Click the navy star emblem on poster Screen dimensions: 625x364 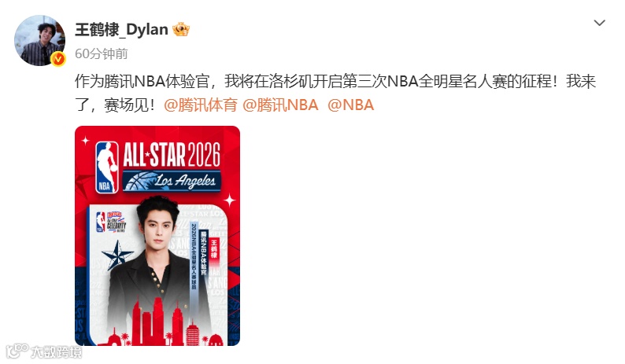point(117,256)
